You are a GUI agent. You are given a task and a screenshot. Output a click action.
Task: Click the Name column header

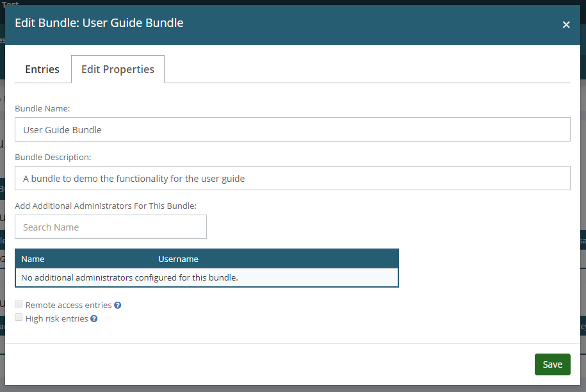click(x=33, y=259)
